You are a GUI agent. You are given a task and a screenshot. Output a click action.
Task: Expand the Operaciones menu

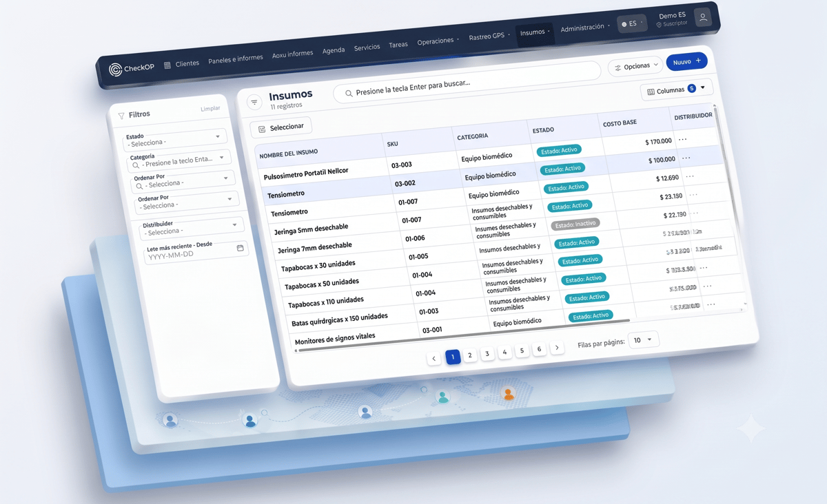[438, 41]
